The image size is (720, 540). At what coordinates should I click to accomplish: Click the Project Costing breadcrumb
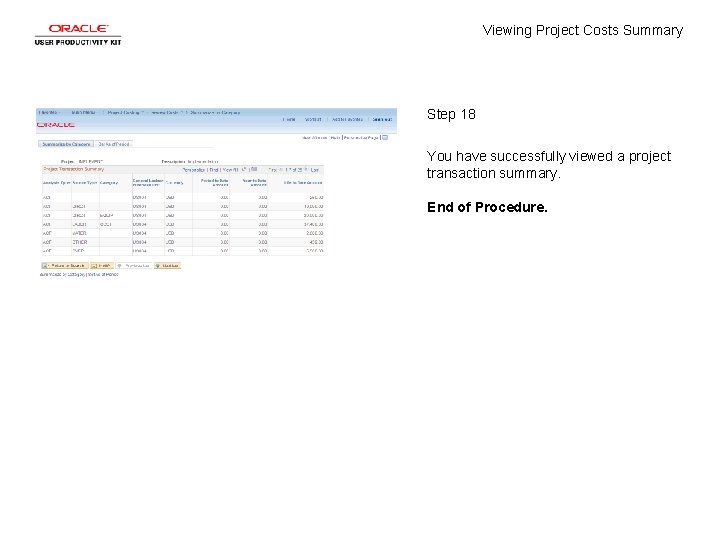click(124, 112)
